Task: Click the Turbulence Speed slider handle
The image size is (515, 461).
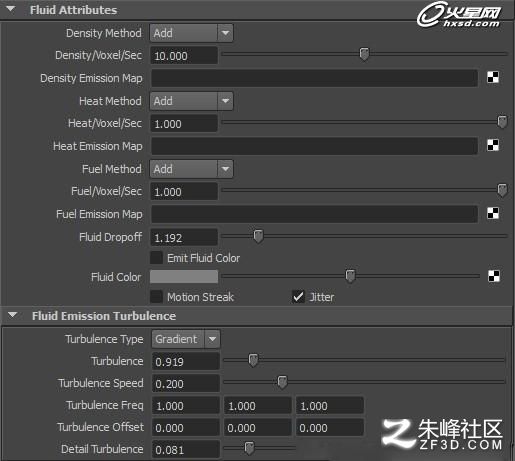Action: point(282,382)
